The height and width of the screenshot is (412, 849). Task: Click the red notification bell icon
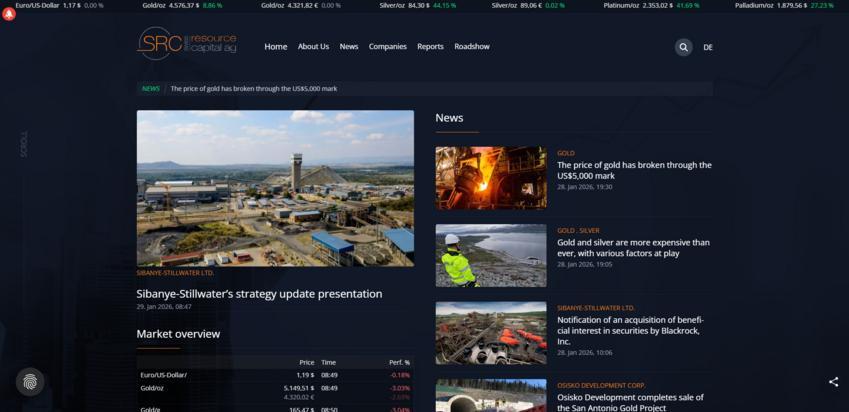click(x=9, y=14)
